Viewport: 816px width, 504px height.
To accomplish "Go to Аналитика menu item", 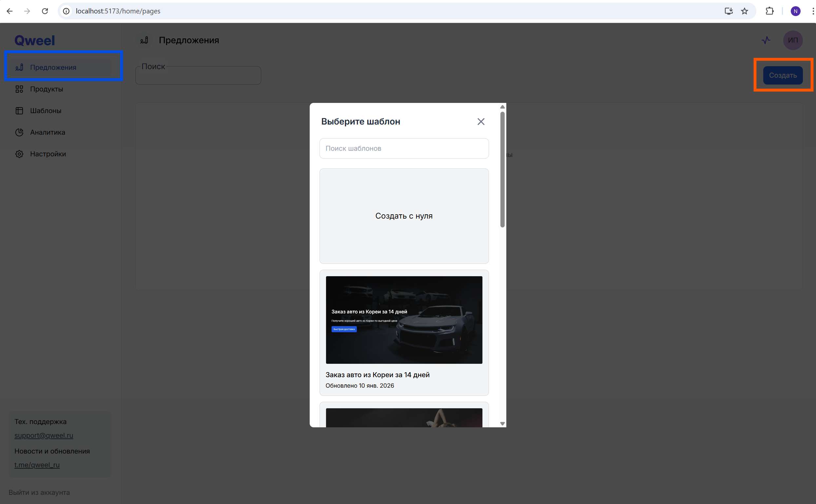I will tap(48, 132).
